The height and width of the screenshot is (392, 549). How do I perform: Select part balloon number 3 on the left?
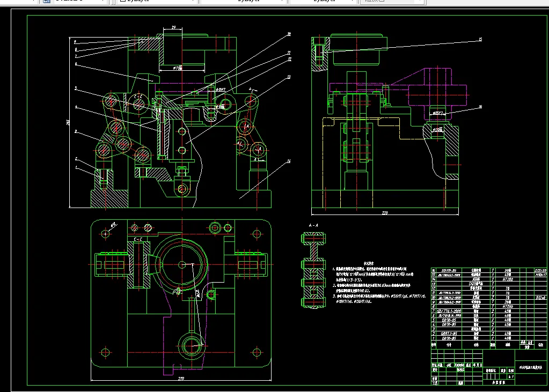[x=76, y=131]
